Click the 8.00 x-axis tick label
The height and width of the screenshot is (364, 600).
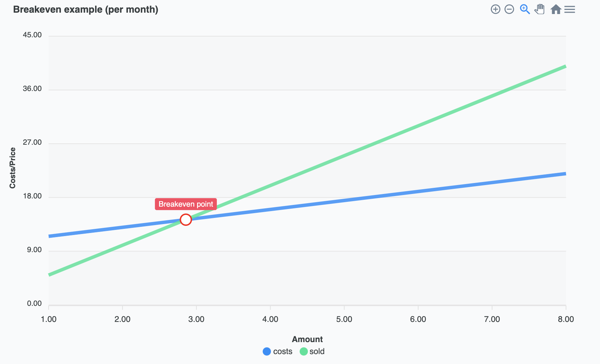[x=566, y=319]
